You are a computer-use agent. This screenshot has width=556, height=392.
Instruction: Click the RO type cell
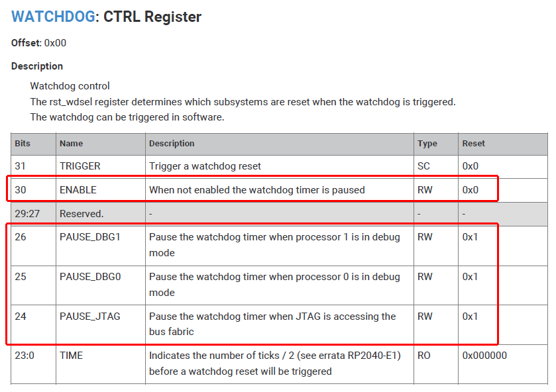pyautogui.click(x=424, y=356)
